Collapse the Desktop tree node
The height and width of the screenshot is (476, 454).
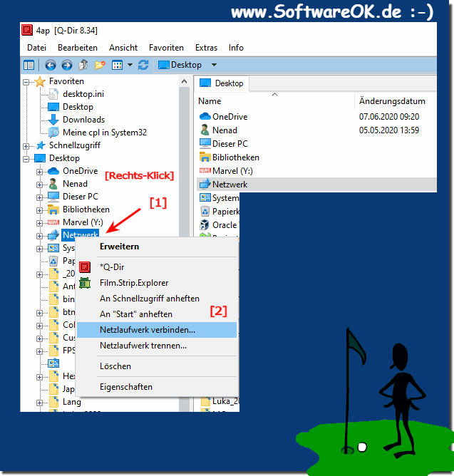point(26,159)
